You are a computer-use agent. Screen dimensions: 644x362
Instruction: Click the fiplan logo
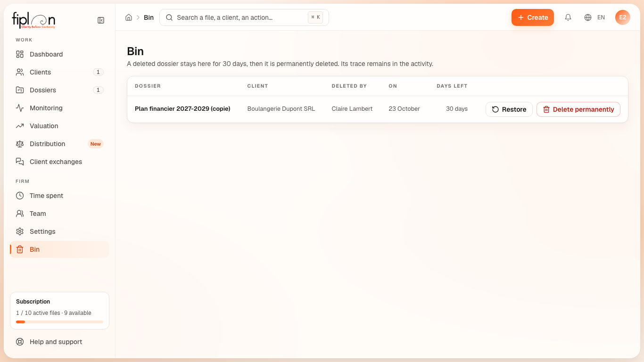click(x=33, y=20)
